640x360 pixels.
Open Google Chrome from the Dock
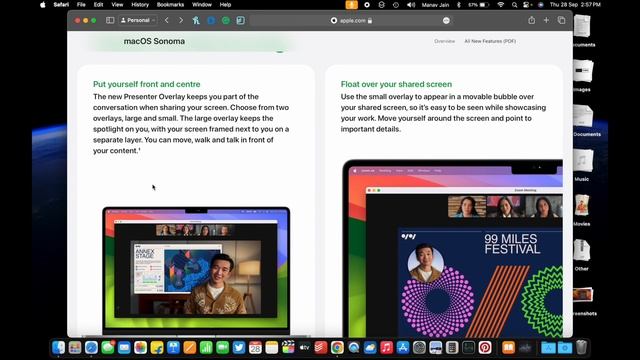337,347
